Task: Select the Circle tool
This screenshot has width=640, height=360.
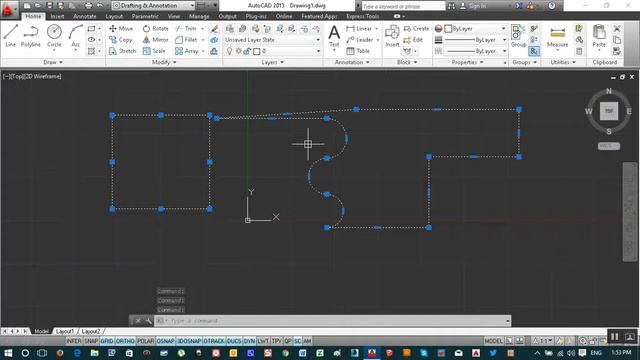Action: (54, 36)
